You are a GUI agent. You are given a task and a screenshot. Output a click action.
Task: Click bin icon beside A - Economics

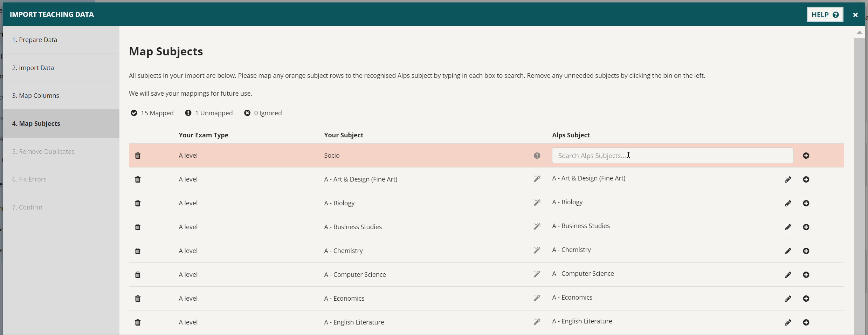(138, 299)
